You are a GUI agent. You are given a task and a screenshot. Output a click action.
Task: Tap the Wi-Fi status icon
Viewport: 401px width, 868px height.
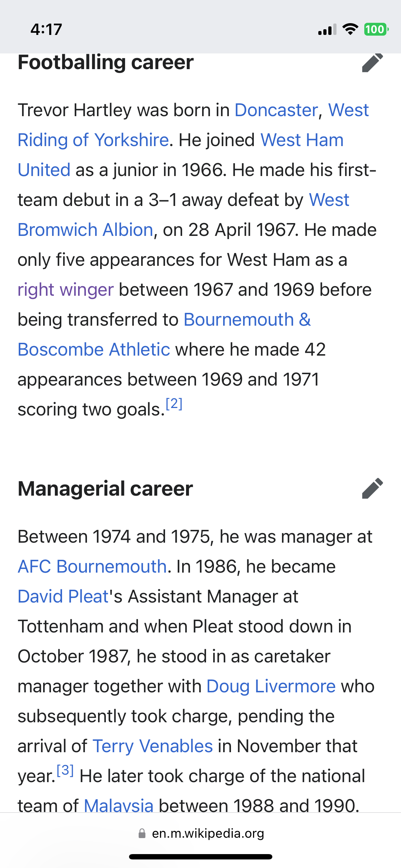(x=350, y=29)
